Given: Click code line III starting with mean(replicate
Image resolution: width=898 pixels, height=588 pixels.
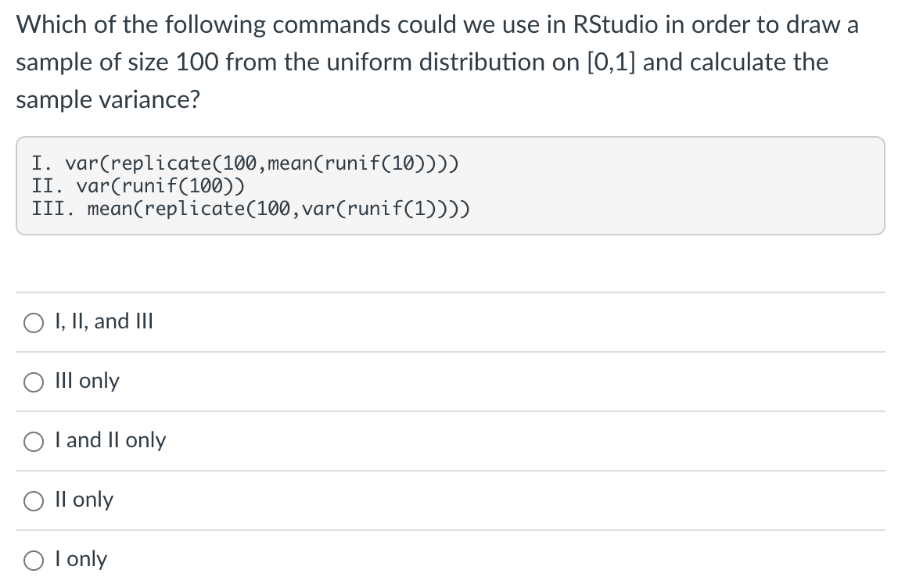Looking at the screenshot, I should pyautogui.click(x=251, y=209).
